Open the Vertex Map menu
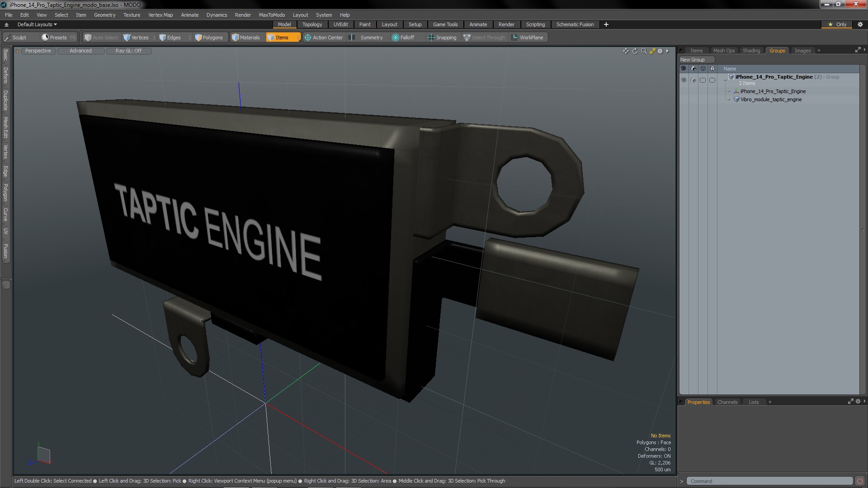The height and width of the screenshot is (488, 868). (x=160, y=15)
